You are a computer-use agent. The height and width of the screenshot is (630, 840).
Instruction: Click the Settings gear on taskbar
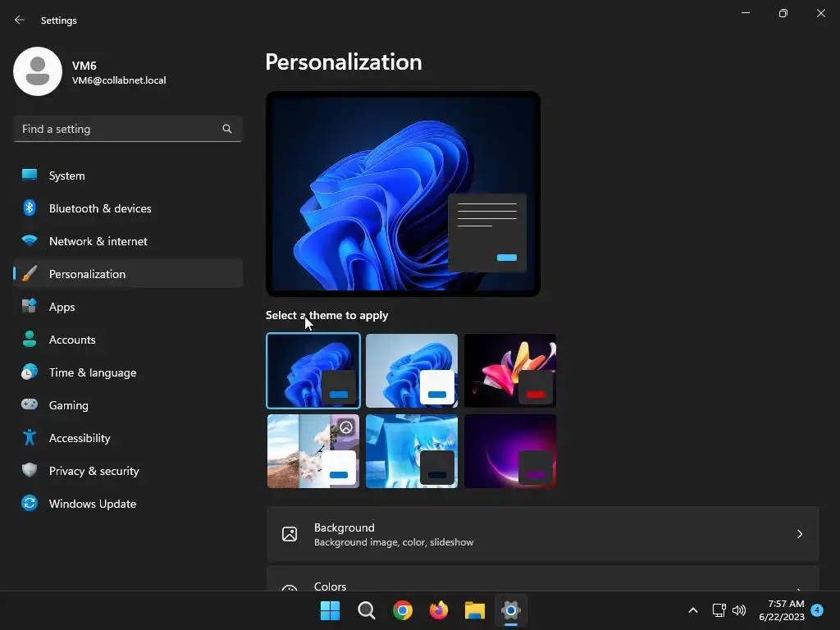[x=511, y=610]
